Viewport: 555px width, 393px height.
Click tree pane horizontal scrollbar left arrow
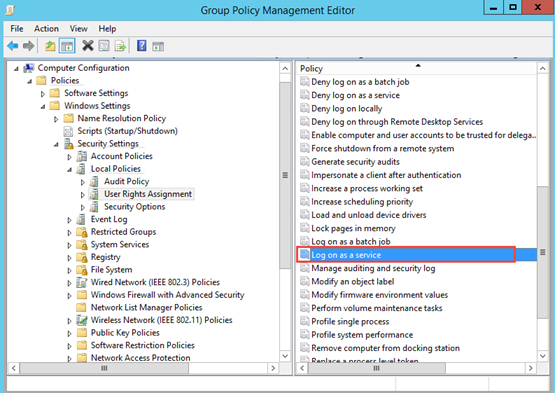coord(13,368)
